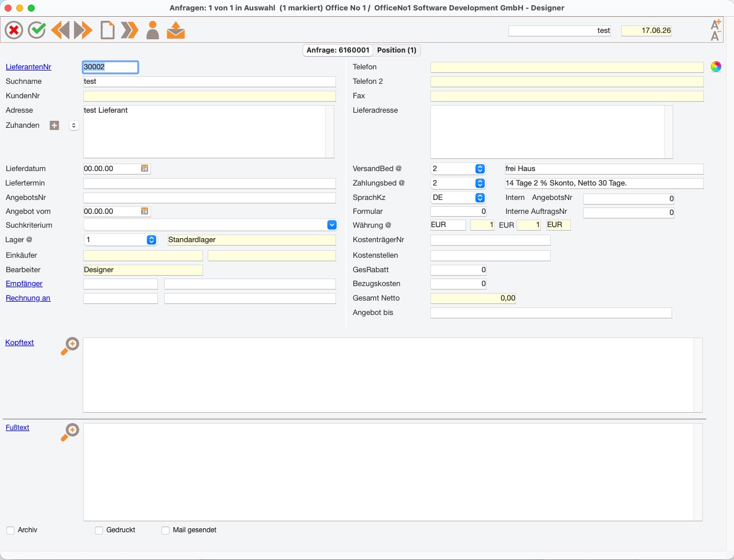
Task: Click the Fax input field
Action: (567, 96)
